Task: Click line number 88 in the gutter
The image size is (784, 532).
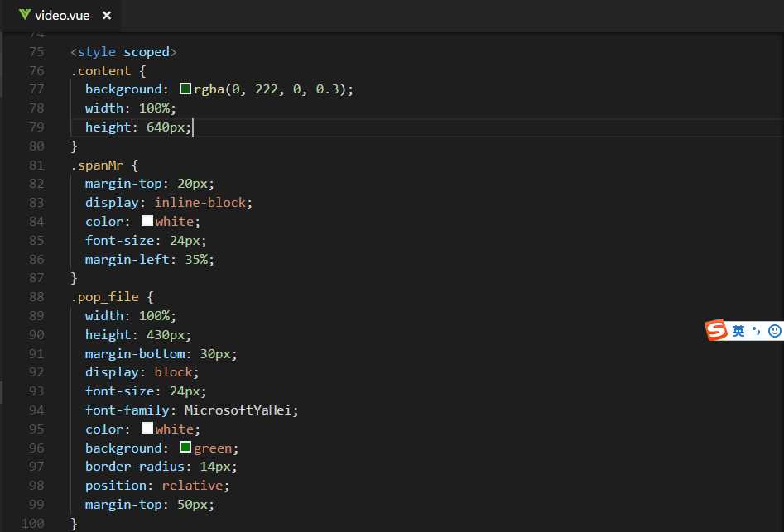Action: [36, 296]
